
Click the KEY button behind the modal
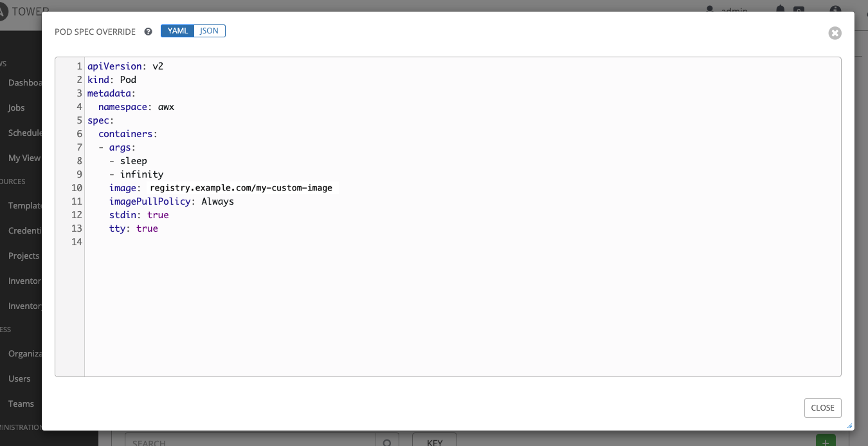435,440
